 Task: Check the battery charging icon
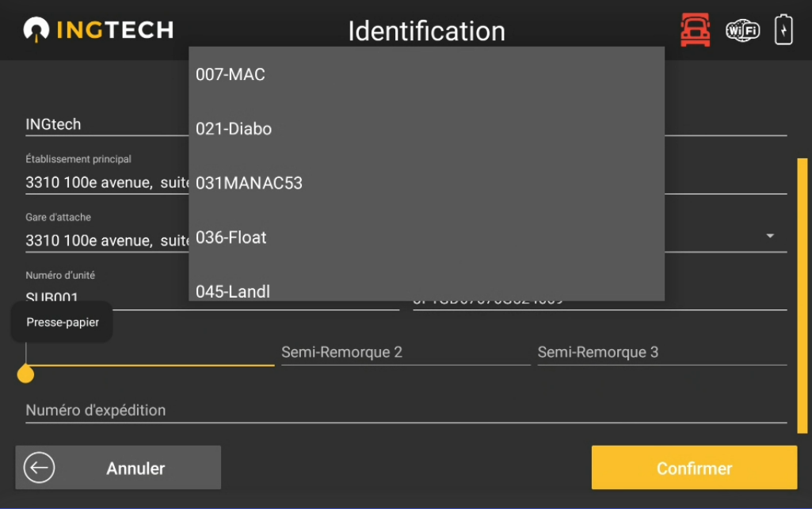[783, 30]
